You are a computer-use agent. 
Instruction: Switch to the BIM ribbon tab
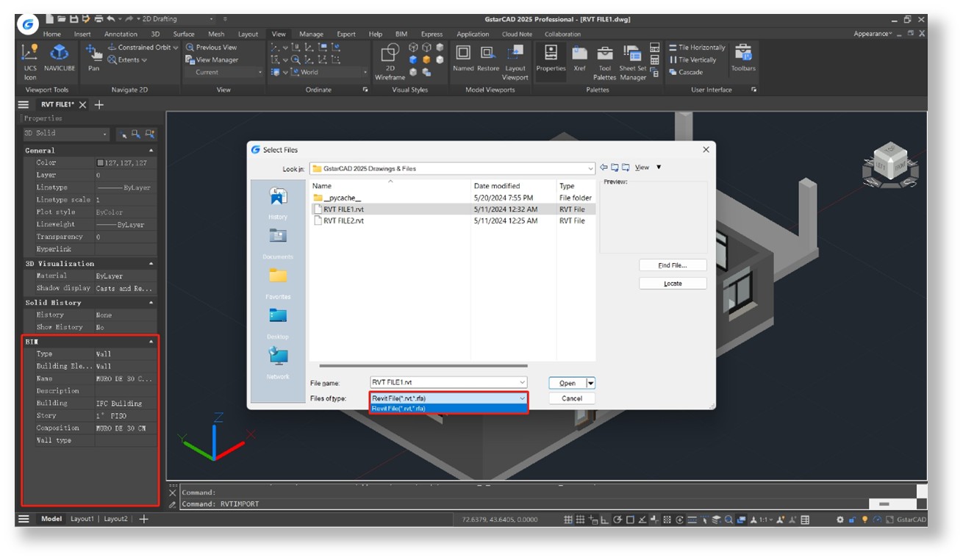401,34
